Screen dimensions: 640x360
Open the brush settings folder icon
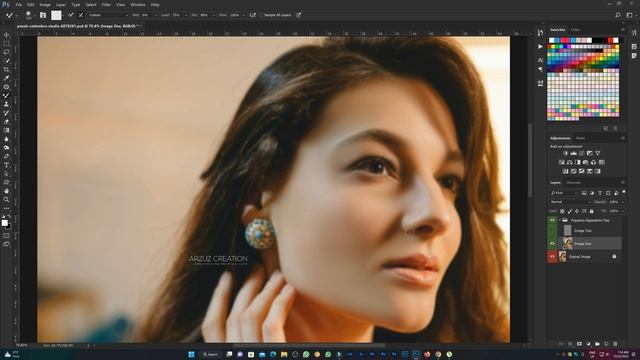(43, 15)
